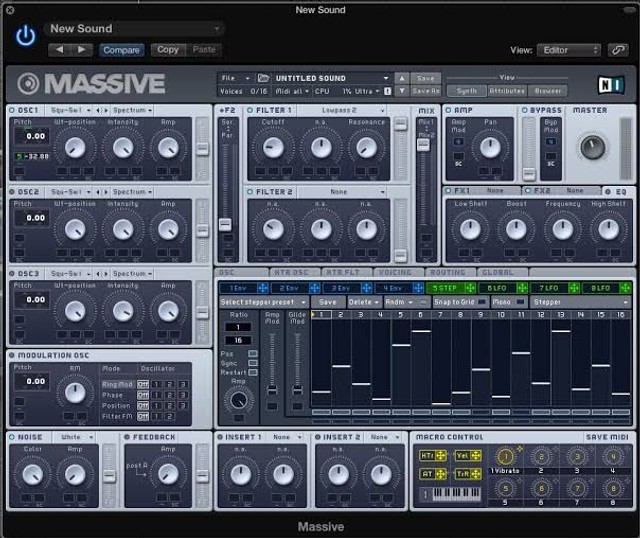Screen dimensions: 640x538
Task: Click OSC1 pitch value 0.00
Action: 32,136
